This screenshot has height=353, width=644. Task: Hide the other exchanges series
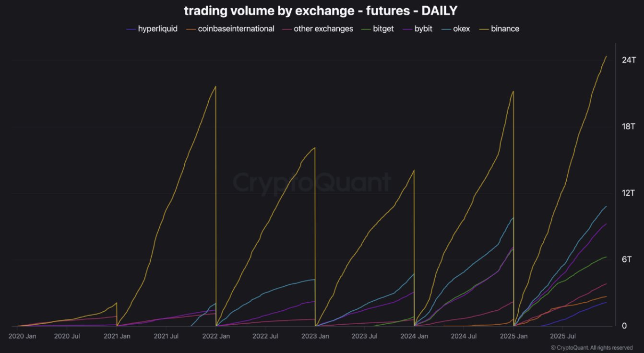click(x=323, y=29)
